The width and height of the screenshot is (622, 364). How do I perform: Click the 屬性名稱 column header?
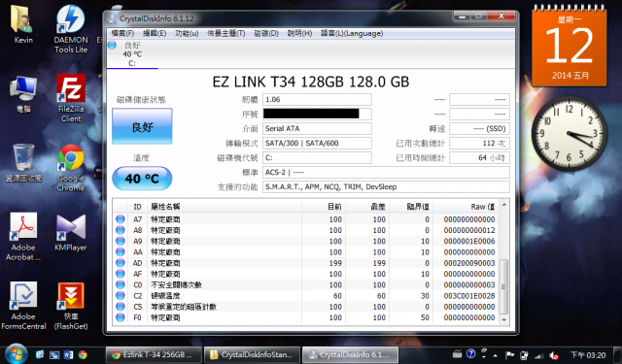pos(225,207)
